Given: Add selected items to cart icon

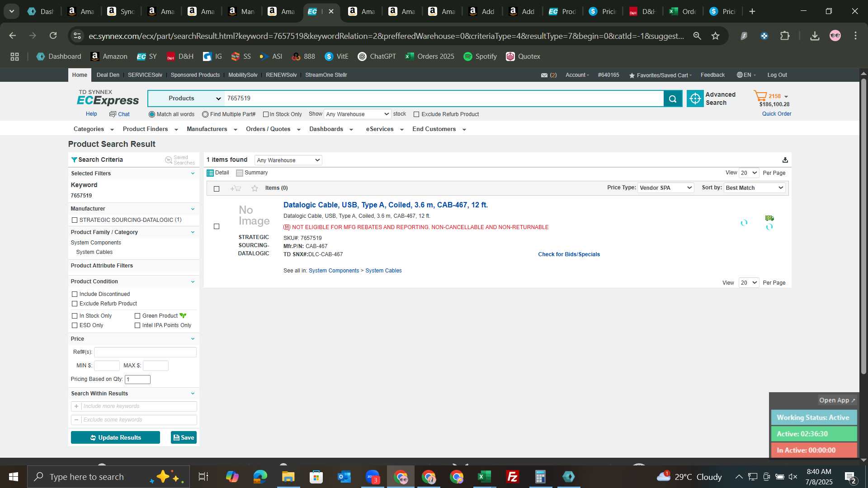Looking at the screenshot, I should [236, 188].
